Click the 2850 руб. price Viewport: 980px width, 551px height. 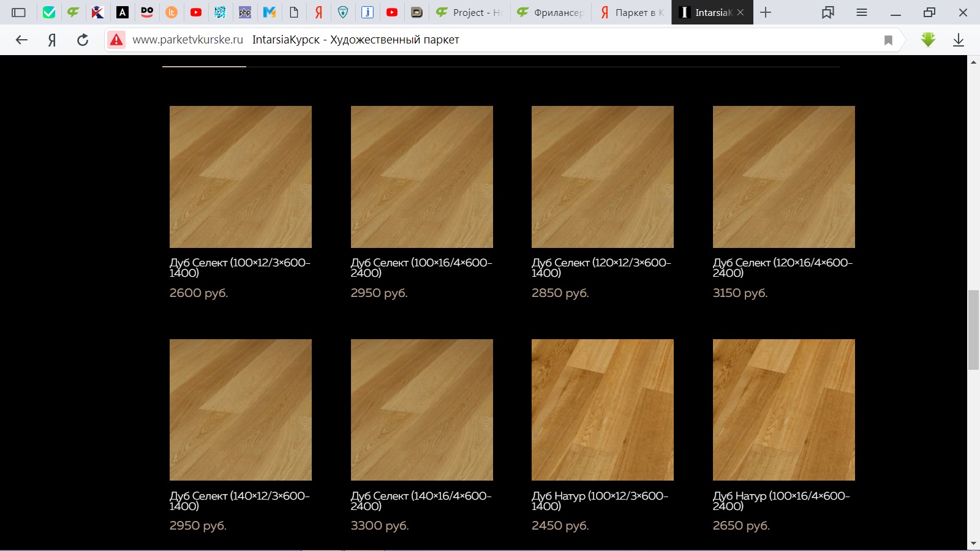tap(560, 293)
